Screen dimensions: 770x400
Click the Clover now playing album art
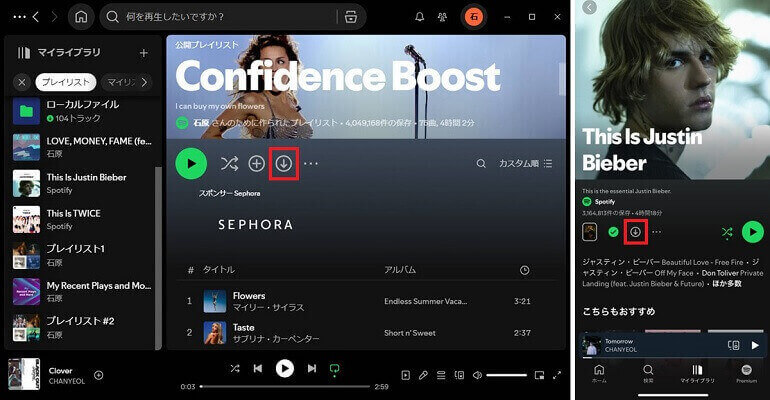coord(24,374)
